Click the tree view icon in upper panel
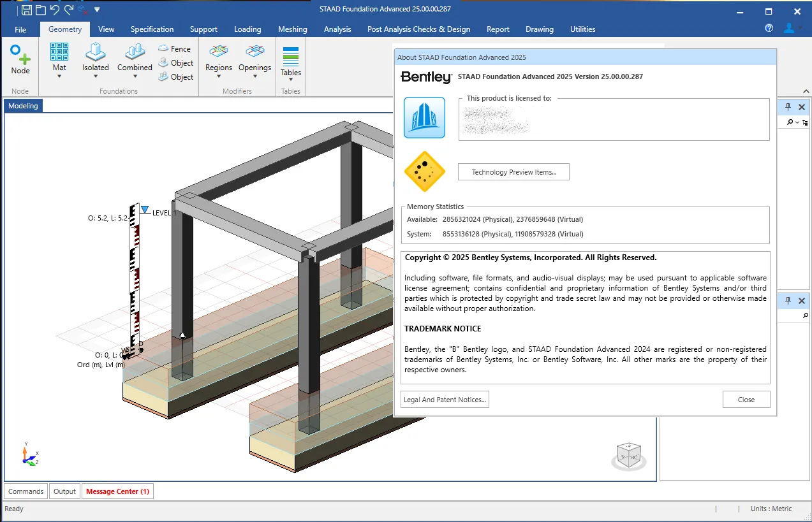 coord(805,122)
